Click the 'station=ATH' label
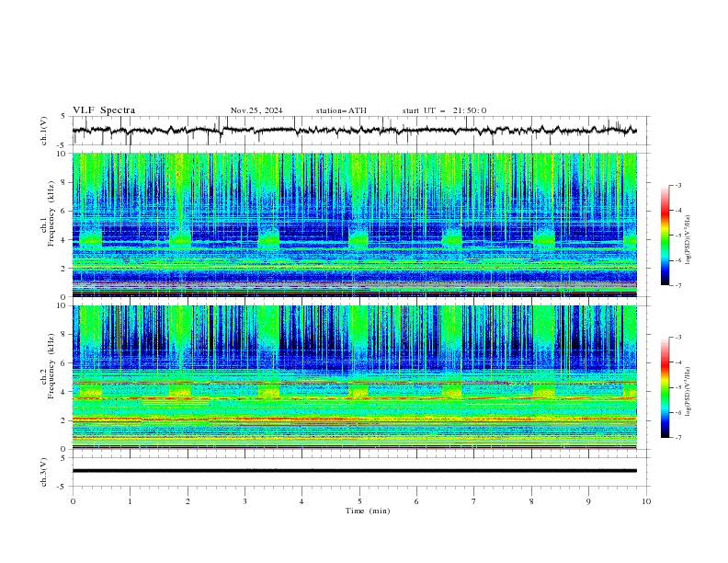Screen dimensions: 728x563 (x=341, y=110)
